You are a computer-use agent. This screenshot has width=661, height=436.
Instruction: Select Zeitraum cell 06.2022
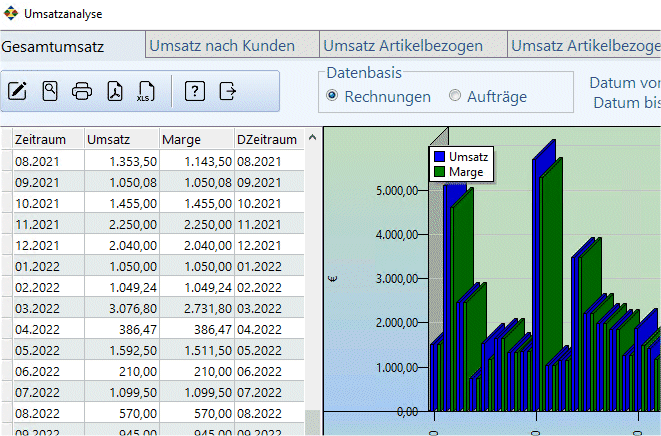(x=48, y=371)
